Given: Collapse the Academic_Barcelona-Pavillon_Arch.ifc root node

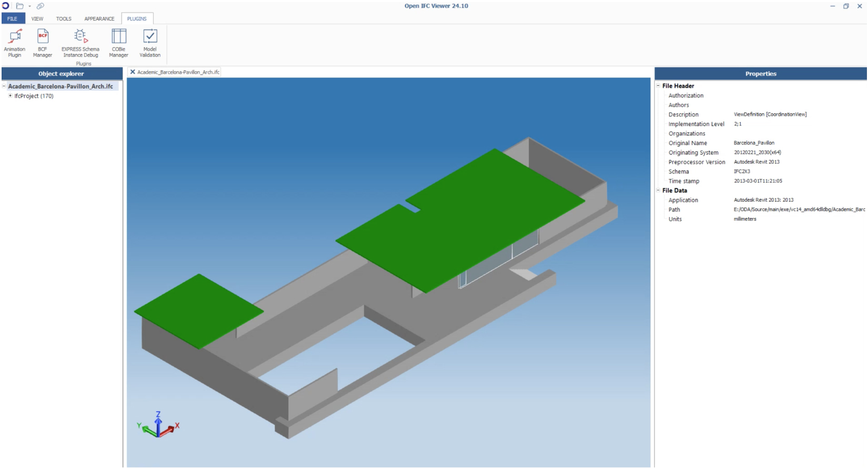Looking at the screenshot, I should [x=4, y=86].
